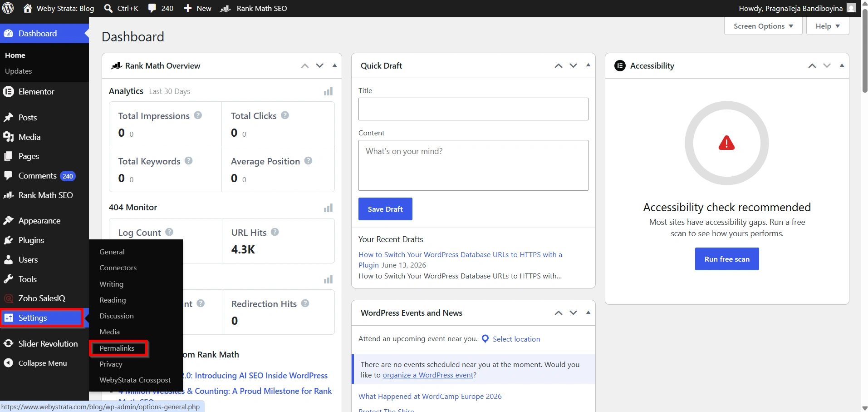Click the help icon next to Total Keywords
Image resolution: width=868 pixels, height=412 pixels.
[189, 161]
